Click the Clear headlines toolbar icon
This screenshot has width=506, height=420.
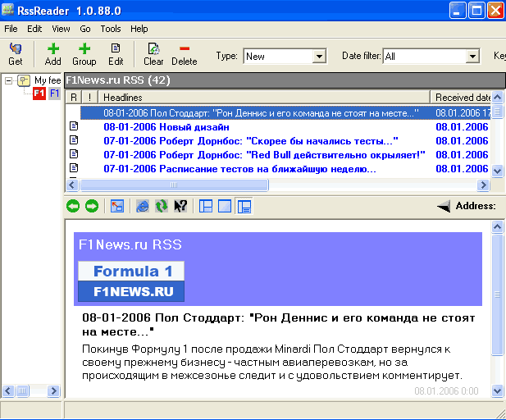click(153, 48)
